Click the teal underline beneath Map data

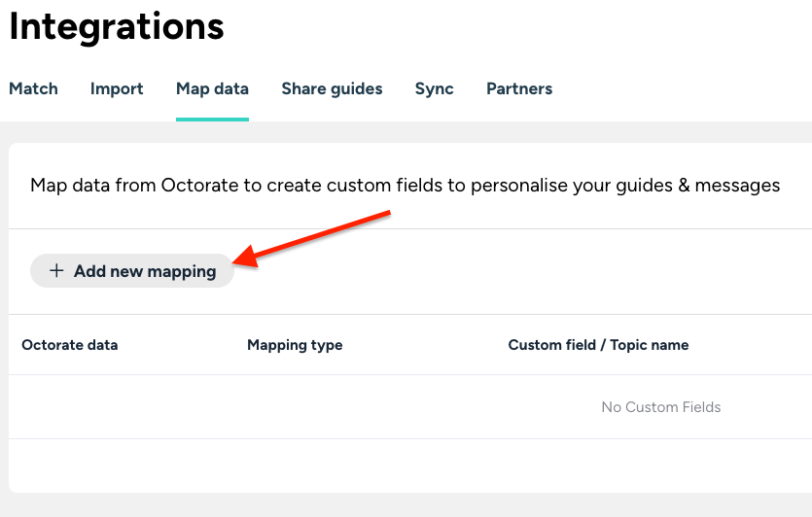click(x=212, y=119)
